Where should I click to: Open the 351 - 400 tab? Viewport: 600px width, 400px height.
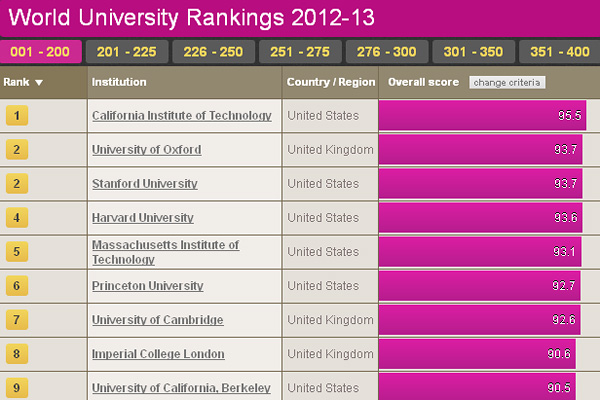[x=560, y=52]
